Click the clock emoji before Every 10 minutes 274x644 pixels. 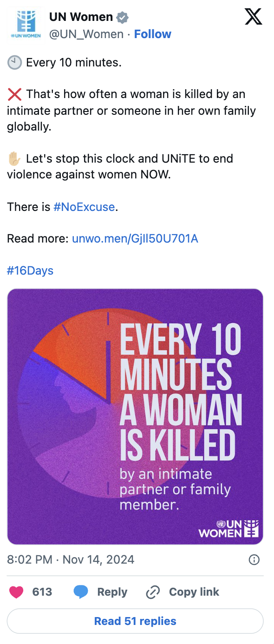pyautogui.click(x=14, y=62)
